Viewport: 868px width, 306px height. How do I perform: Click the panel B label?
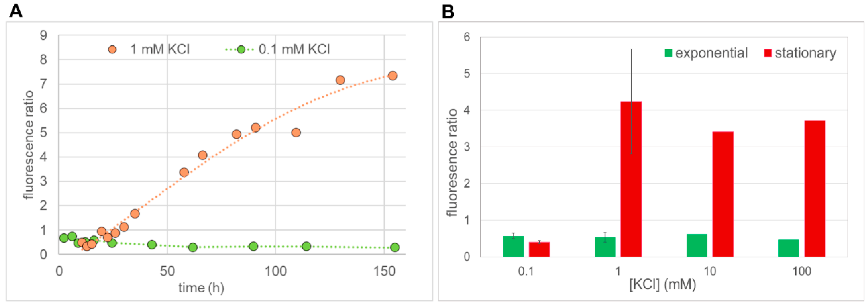[x=448, y=11]
